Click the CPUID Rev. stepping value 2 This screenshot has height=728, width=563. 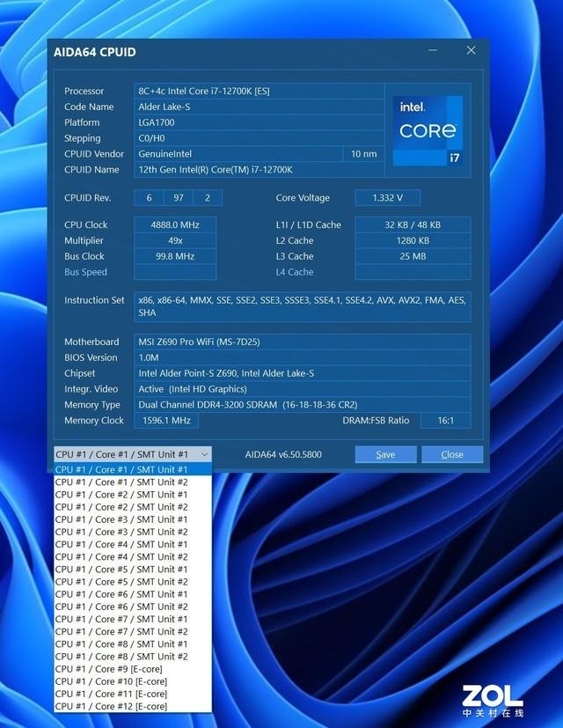click(208, 198)
